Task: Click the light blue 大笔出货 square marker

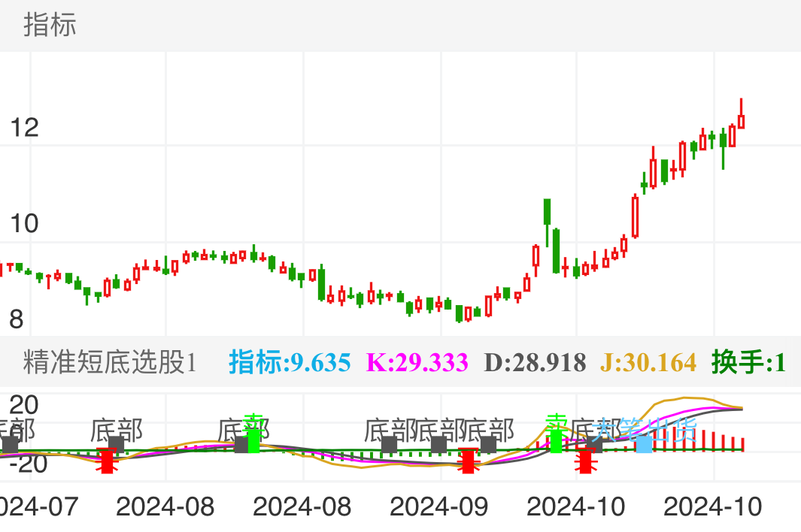Action: pos(644,444)
